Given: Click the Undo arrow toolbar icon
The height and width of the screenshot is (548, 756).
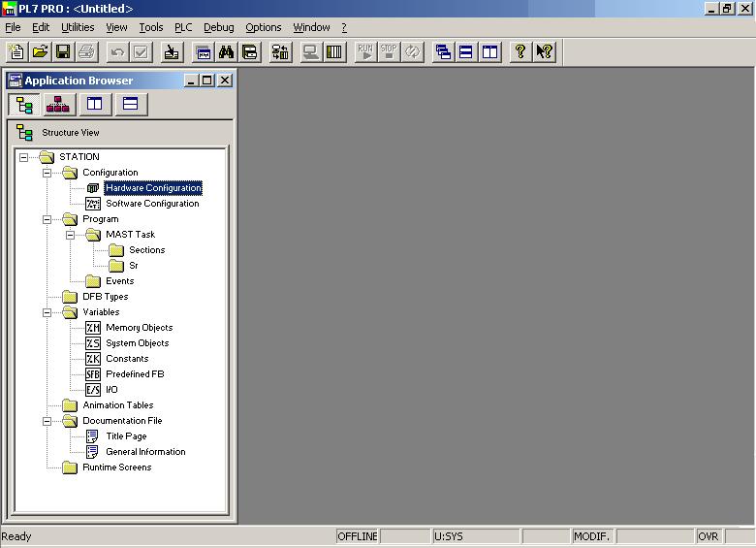Looking at the screenshot, I should click(117, 51).
